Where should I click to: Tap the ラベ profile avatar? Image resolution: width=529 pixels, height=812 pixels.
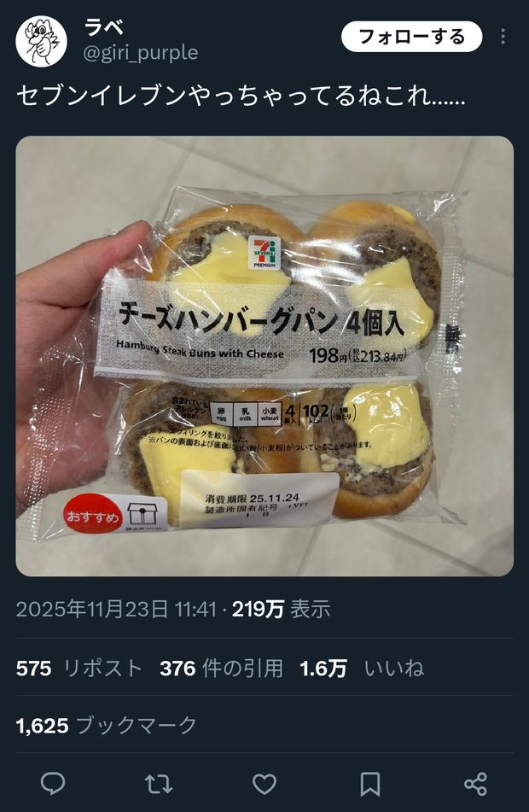coord(42,42)
